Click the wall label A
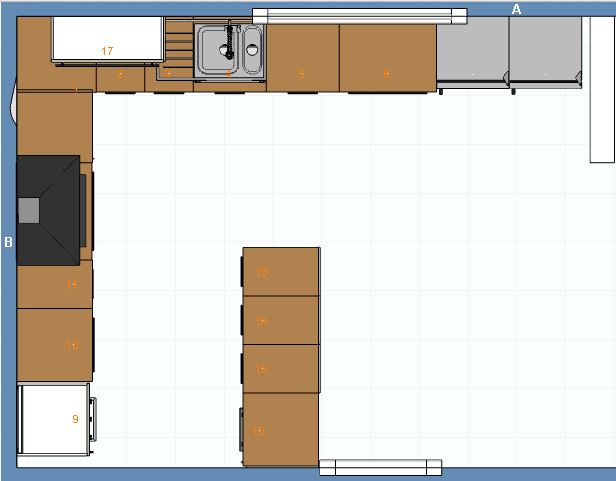 517,9
